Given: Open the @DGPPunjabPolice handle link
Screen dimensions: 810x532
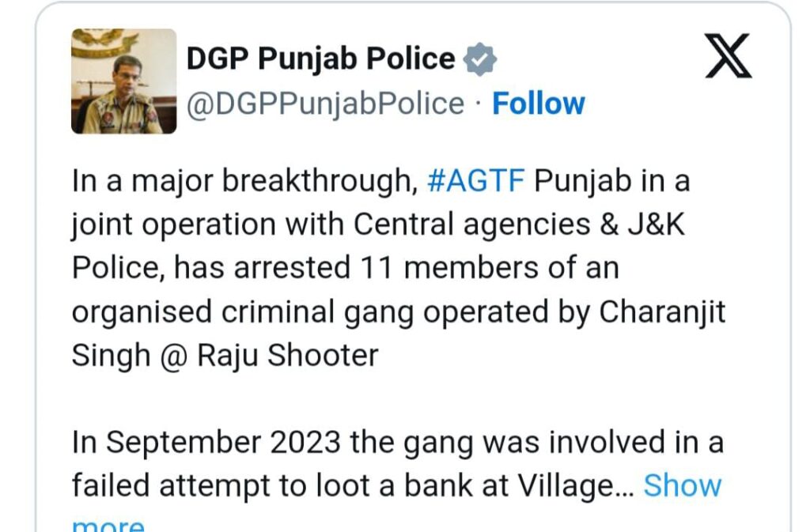Looking at the screenshot, I should pyautogui.click(x=325, y=104).
